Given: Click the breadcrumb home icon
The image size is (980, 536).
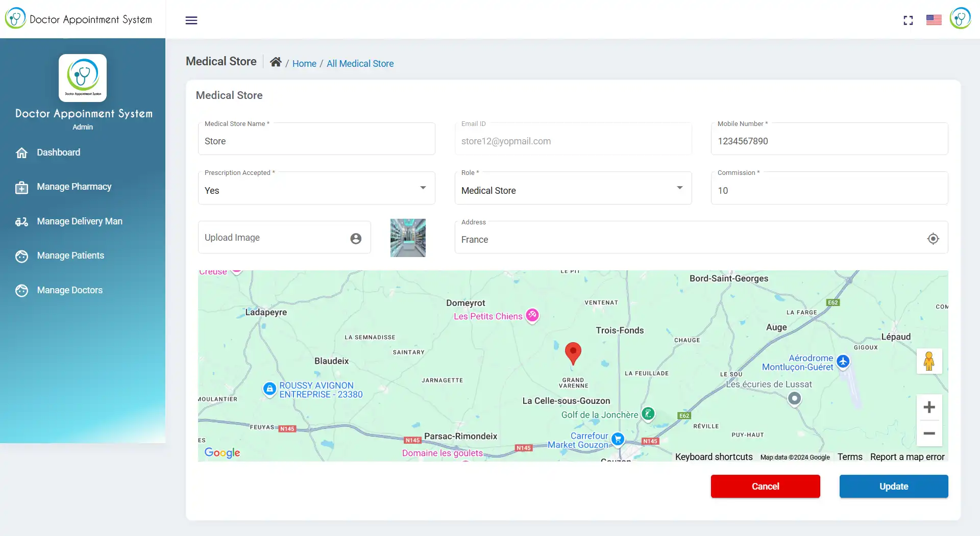Looking at the screenshot, I should [x=276, y=62].
